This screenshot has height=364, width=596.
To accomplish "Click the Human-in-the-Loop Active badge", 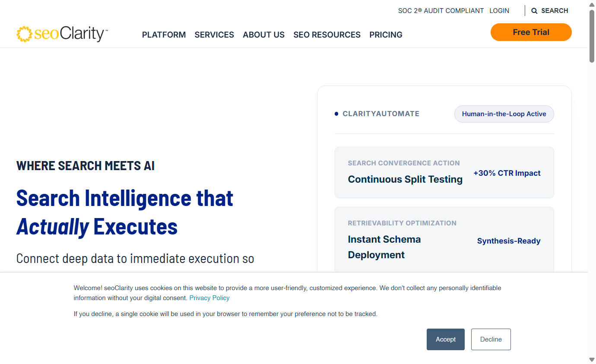I will pyautogui.click(x=504, y=114).
